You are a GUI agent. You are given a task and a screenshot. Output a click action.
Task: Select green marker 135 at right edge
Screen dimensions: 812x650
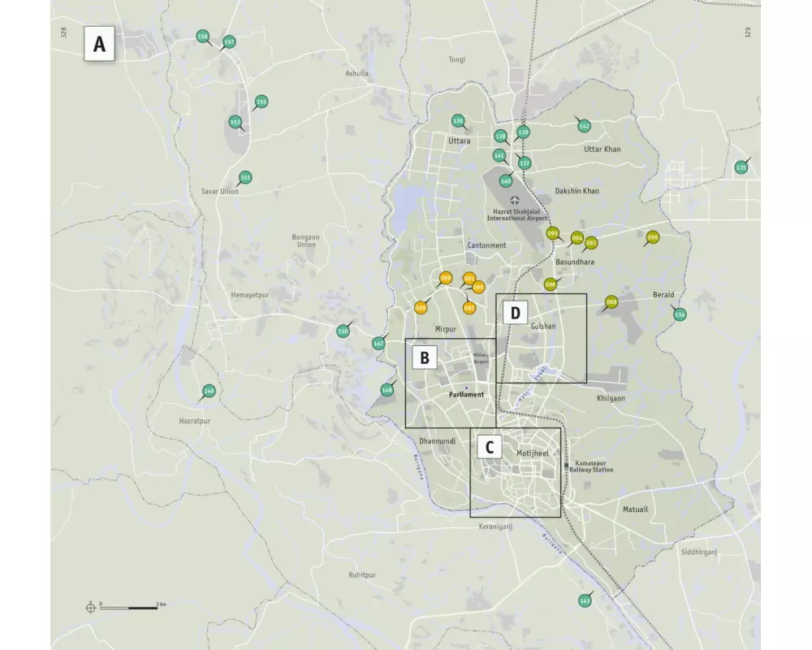pos(741,167)
